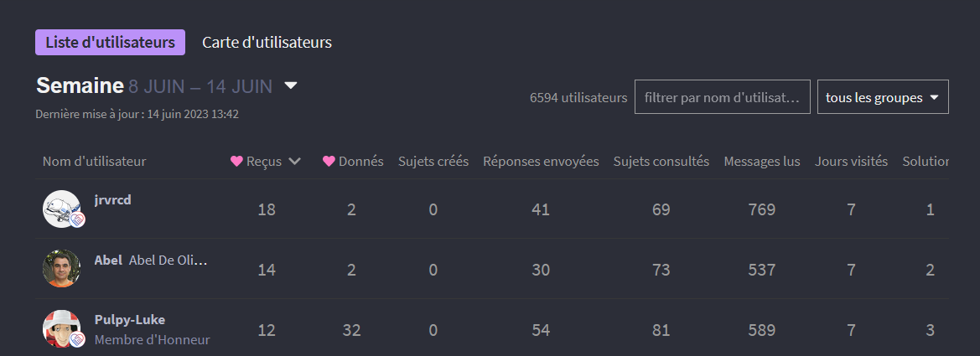Open Pulpy-Luke's avatar with the hat

(x=61, y=328)
